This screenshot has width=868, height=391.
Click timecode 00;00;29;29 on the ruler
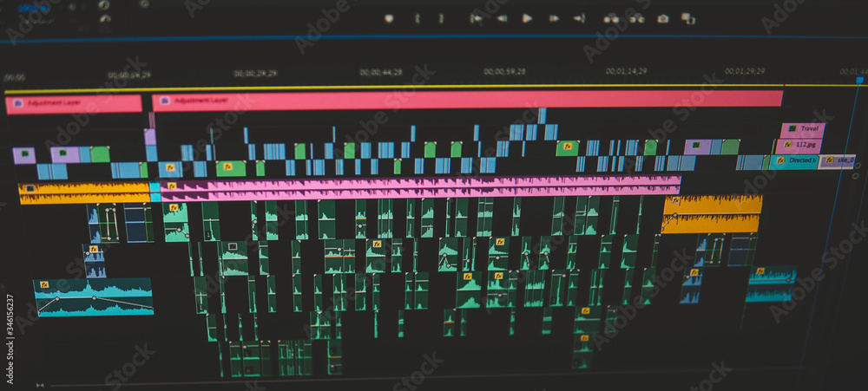[255, 73]
